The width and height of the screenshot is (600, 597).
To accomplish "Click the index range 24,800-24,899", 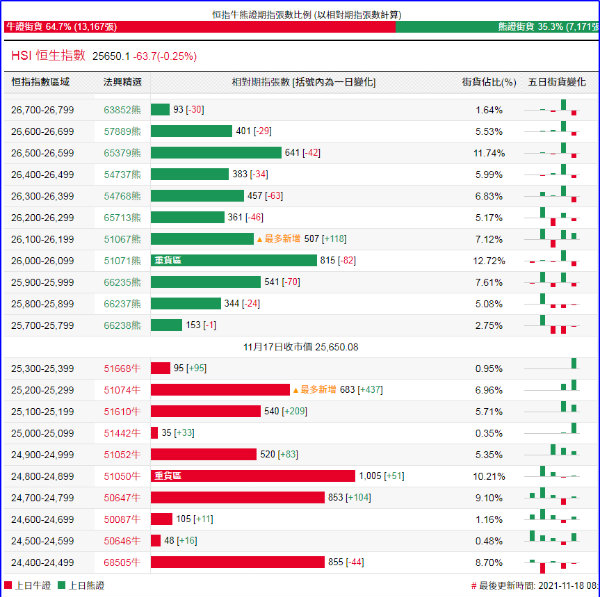I will pos(42,476).
